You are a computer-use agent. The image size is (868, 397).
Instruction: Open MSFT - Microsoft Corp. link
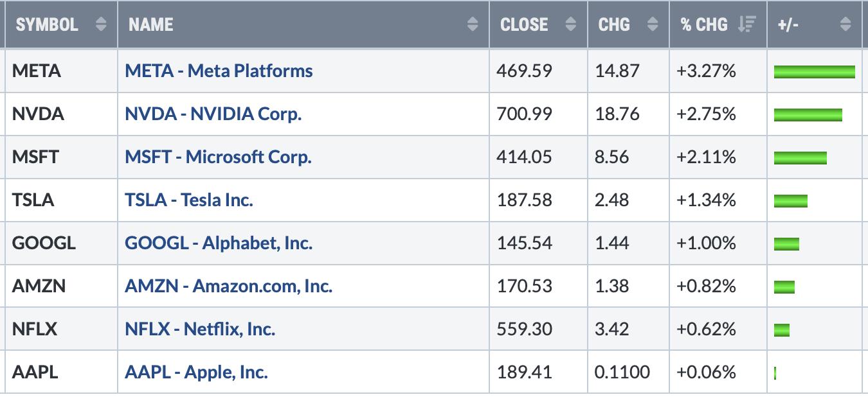point(218,157)
